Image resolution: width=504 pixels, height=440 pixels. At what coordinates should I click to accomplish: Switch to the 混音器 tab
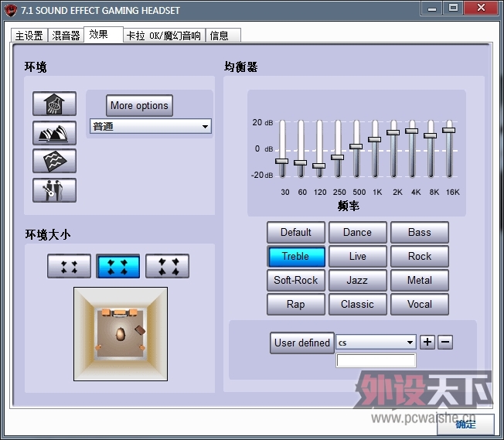(66, 36)
